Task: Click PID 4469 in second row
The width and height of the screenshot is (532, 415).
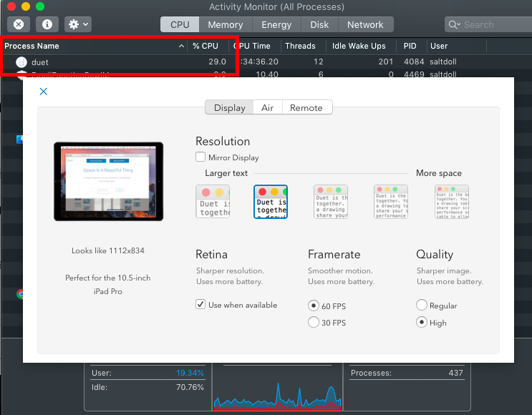Action: (x=414, y=74)
